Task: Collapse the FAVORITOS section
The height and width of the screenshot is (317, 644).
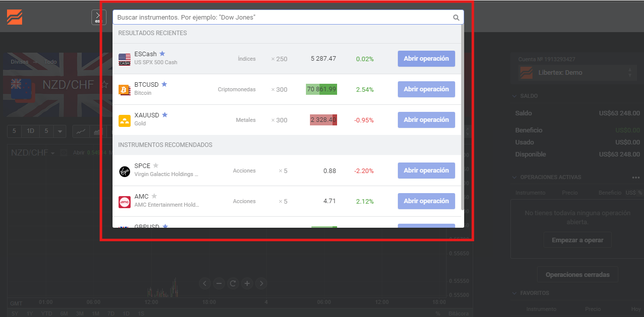Action: click(x=514, y=293)
